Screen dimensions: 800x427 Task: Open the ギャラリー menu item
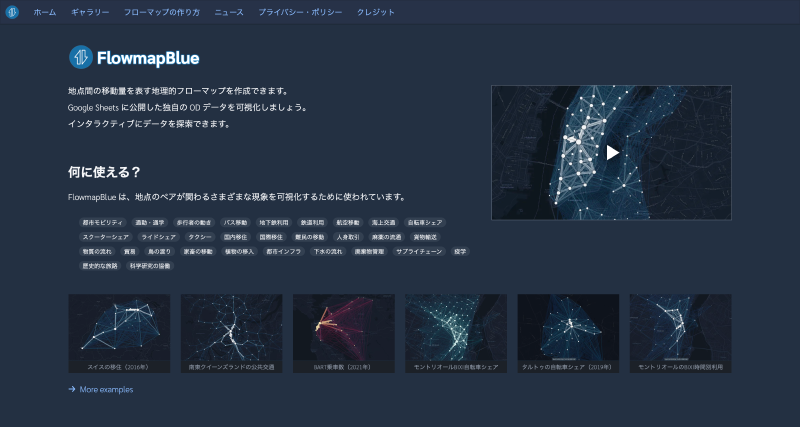coord(90,12)
